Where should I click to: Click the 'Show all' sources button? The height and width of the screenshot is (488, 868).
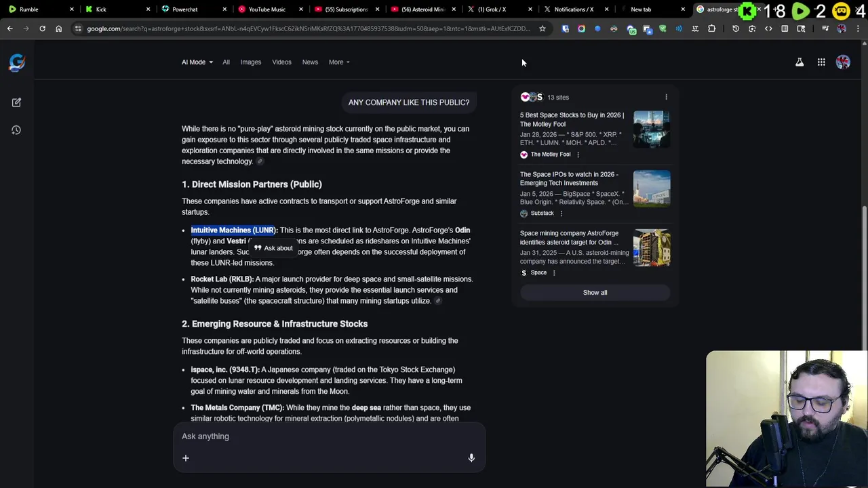coord(595,293)
